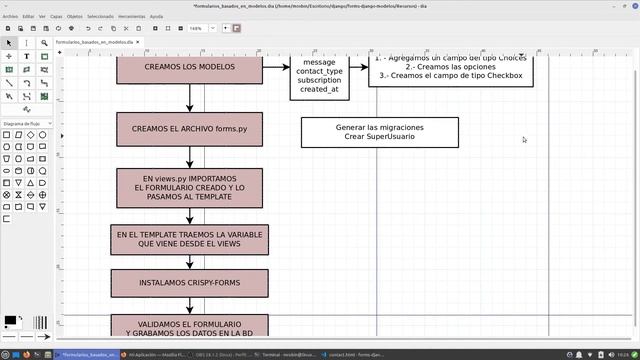Select the Zigzag line tool
The width and height of the screenshot is (640, 360).
(x=44, y=83)
